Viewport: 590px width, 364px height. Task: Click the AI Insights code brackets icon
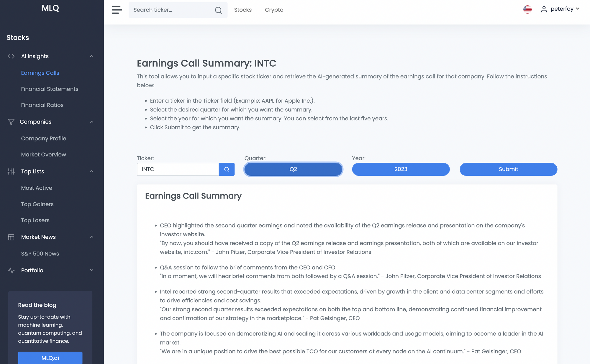pos(11,56)
